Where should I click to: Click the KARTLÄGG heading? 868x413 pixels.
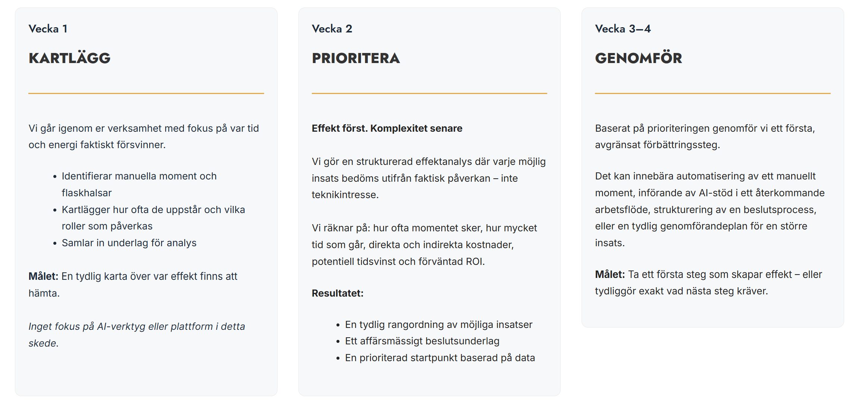tap(69, 58)
